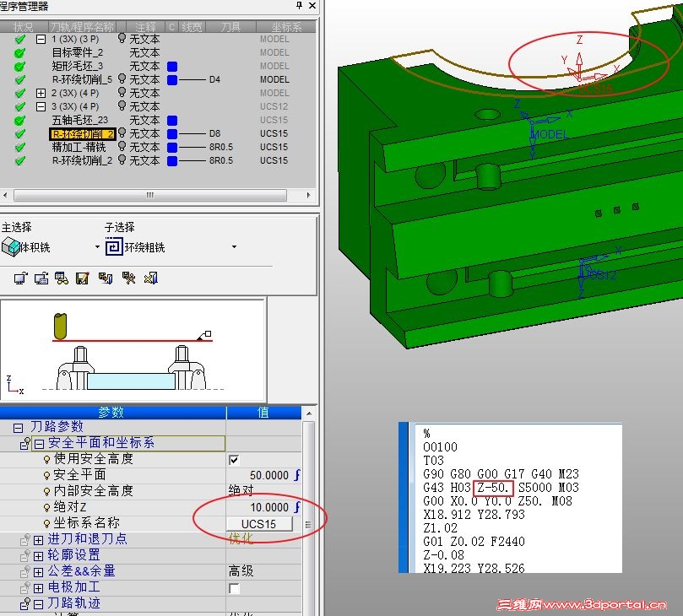Image resolution: width=683 pixels, height=616 pixels.
Task: Expand the 电极加工 group
Action: click(x=39, y=588)
